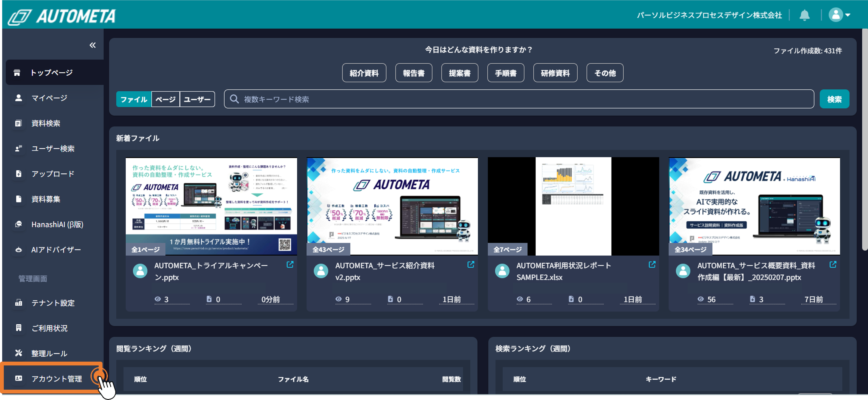Click the 研修資料 category button
Viewport: 868px width, 400px height.
[x=555, y=73]
